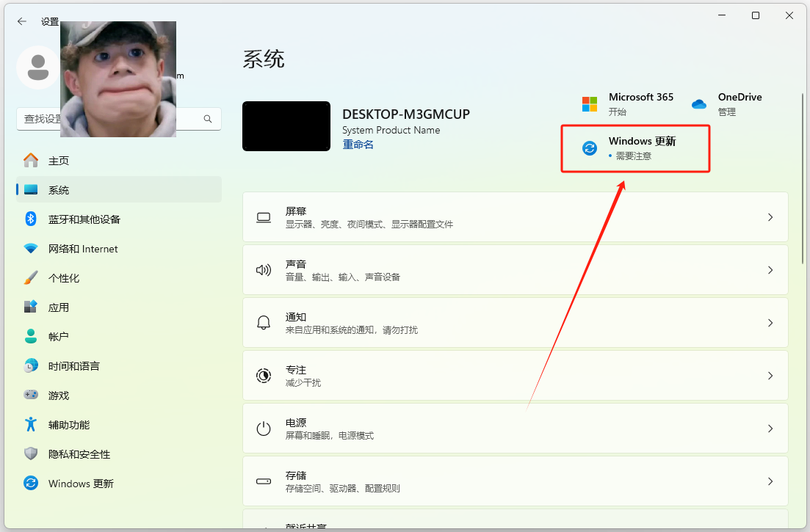Click the 应用 apps icon
Image resolution: width=810 pixels, height=532 pixels.
tap(31, 307)
